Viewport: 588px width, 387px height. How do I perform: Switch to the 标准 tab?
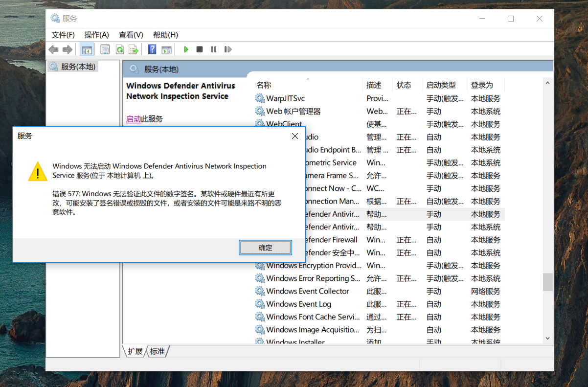(x=158, y=351)
